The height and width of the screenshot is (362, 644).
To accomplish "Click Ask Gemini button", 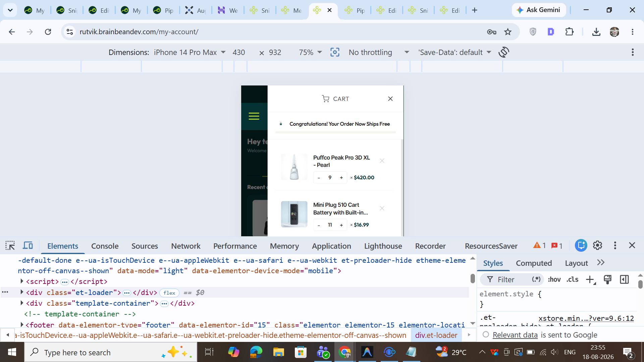I will (538, 10).
